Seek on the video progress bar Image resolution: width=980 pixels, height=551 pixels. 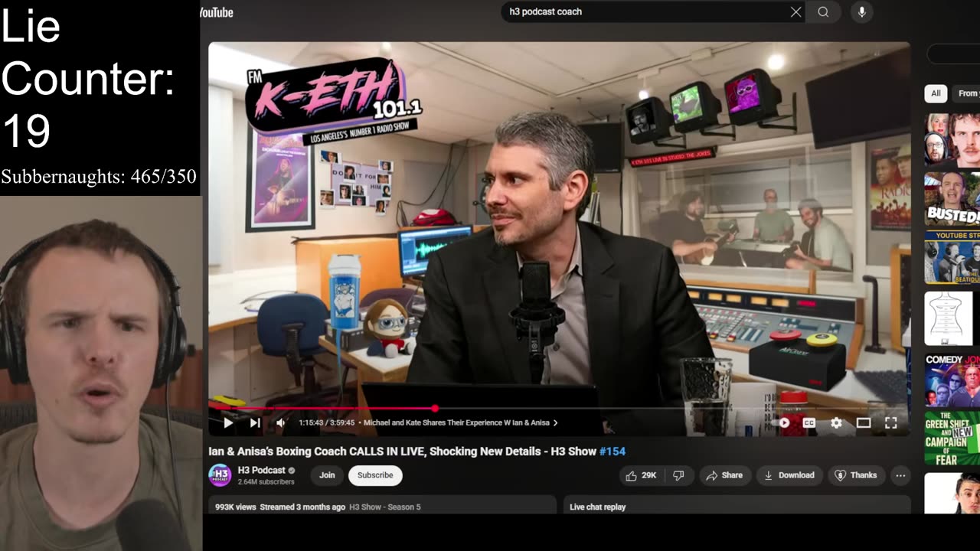[559, 409]
